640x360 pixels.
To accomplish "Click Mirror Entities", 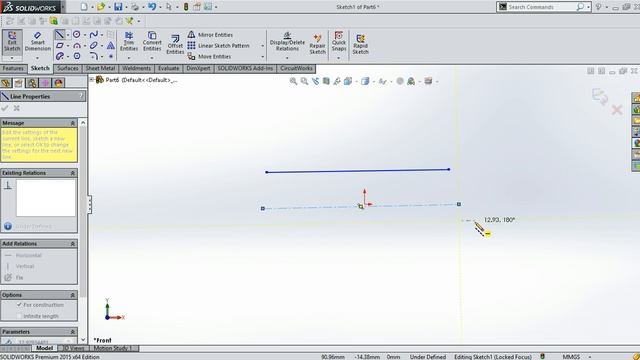I will click(210, 35).
